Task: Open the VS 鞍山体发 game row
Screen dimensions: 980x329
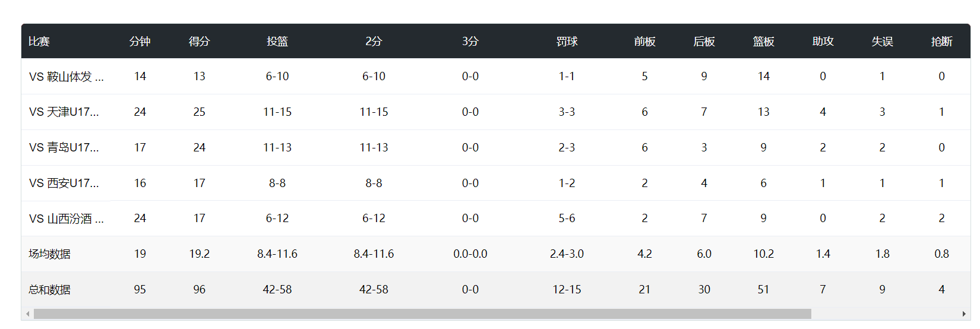Action: (x=66, y=77)
